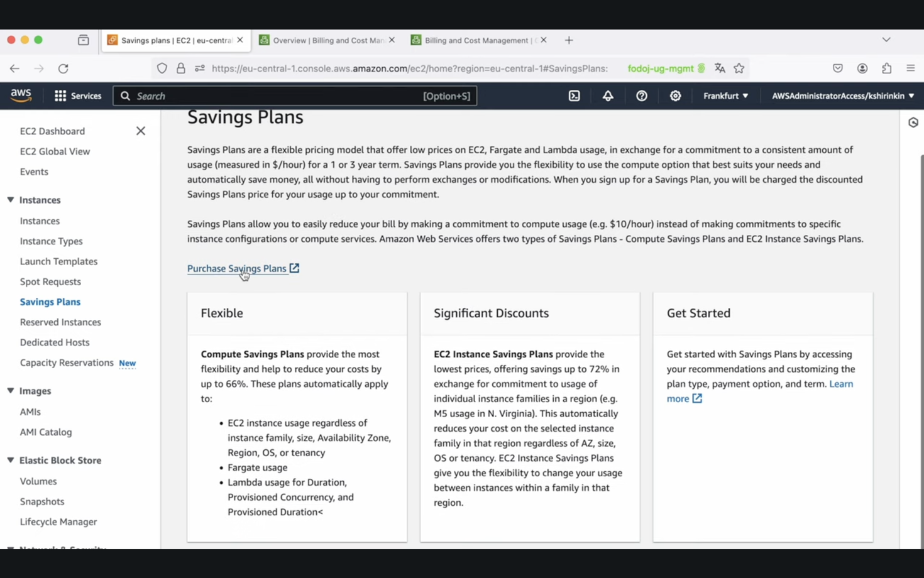Screen dimensions: 924x578
Task: Open the Frankfurt region dropdown
Action: (x=725, y=96)
